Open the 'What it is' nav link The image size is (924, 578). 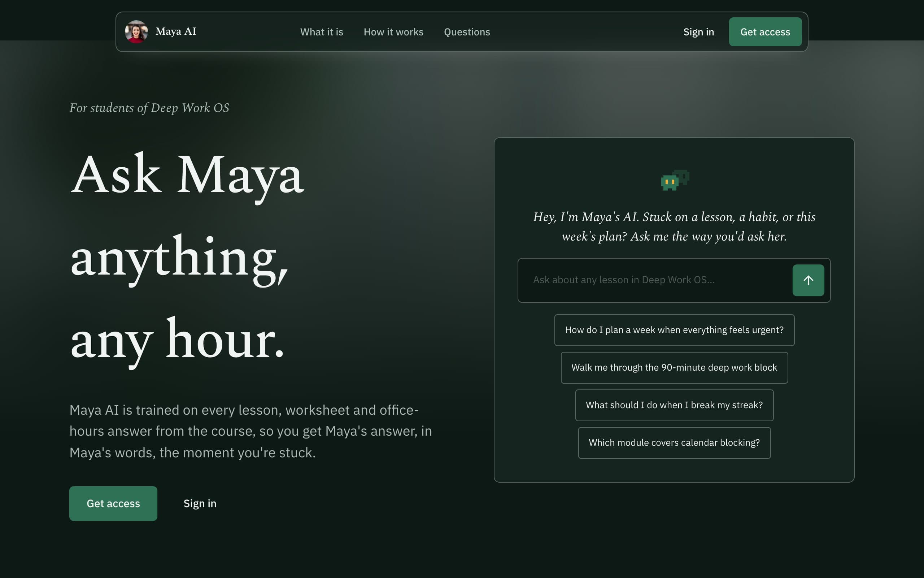point(322,32)
